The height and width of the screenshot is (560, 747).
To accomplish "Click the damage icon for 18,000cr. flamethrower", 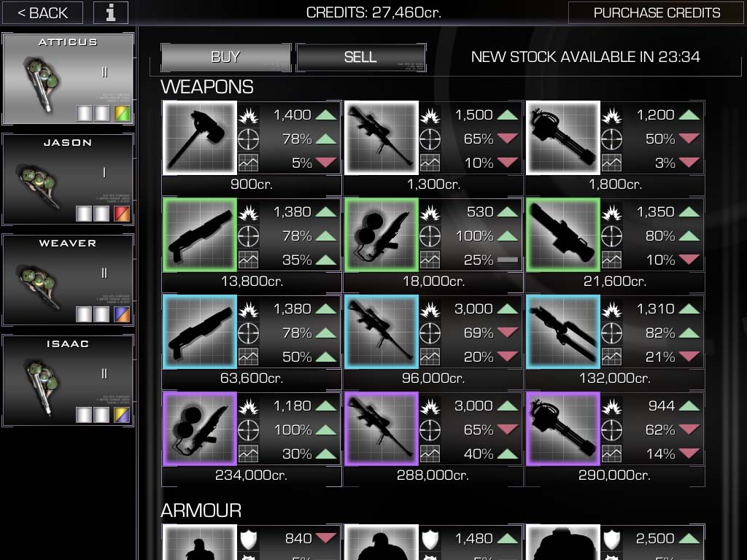I will tap(430, 212).
